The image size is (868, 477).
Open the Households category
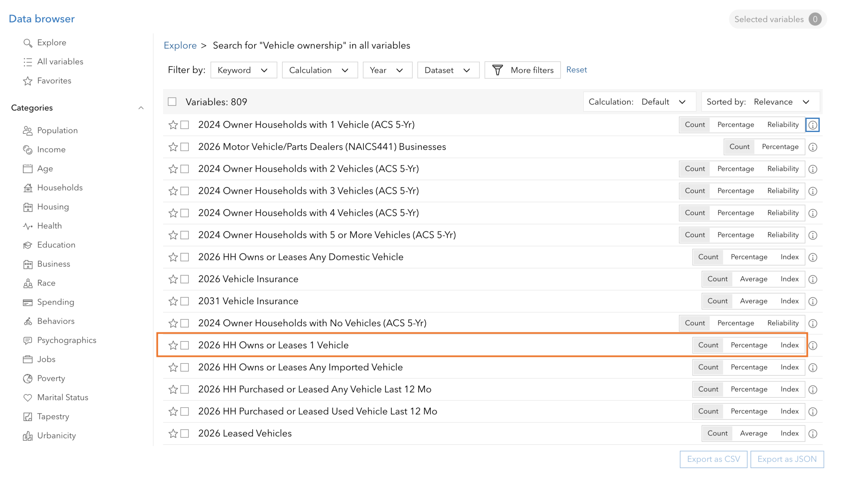pyautogui.click(x=53, y=187)
